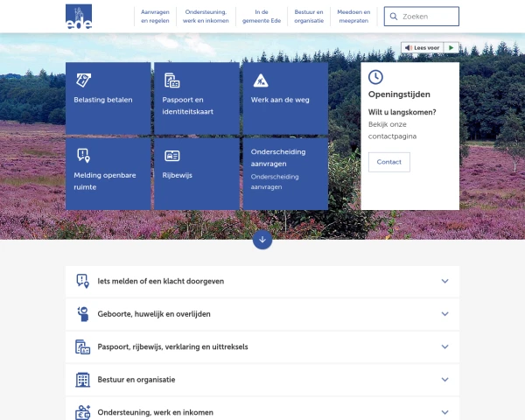525x420 pixels.
Task: Click the Iets melden report pin icon
Action: (x=83, y=281)
